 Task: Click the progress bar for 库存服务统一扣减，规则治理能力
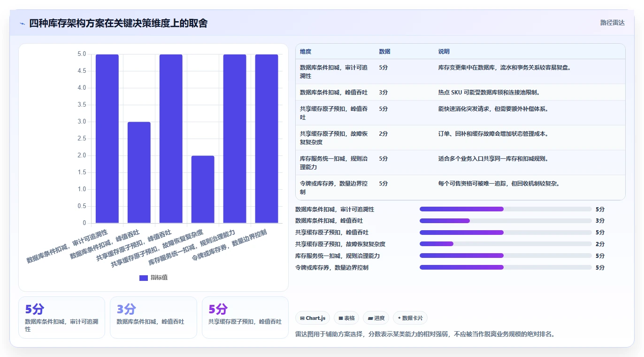[x=506, y=256]
